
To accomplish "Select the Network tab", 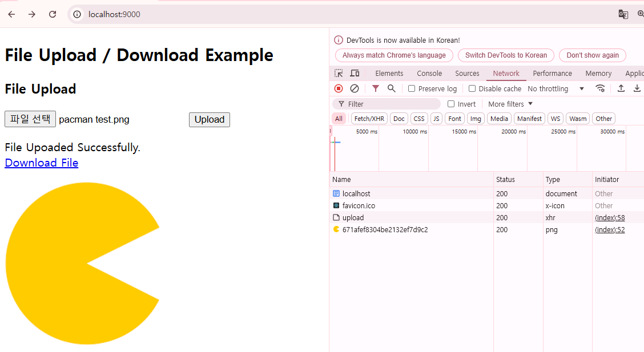I will click(x=506, y=74).
